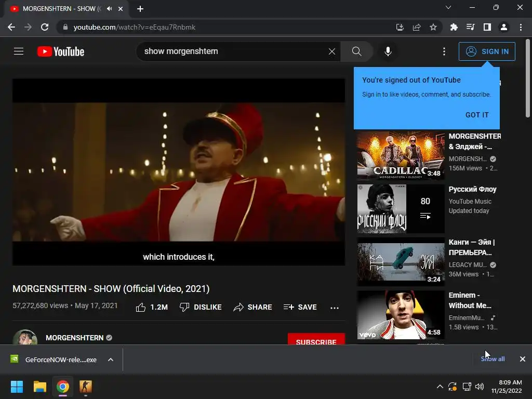Click the video player to pause

click(179, 172)
